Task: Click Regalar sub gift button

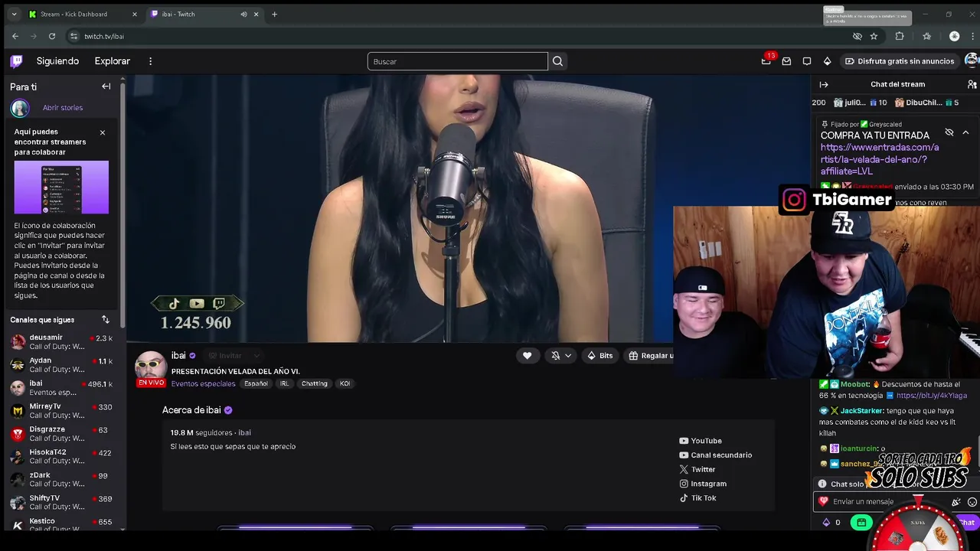Action: tap(651, 355)
